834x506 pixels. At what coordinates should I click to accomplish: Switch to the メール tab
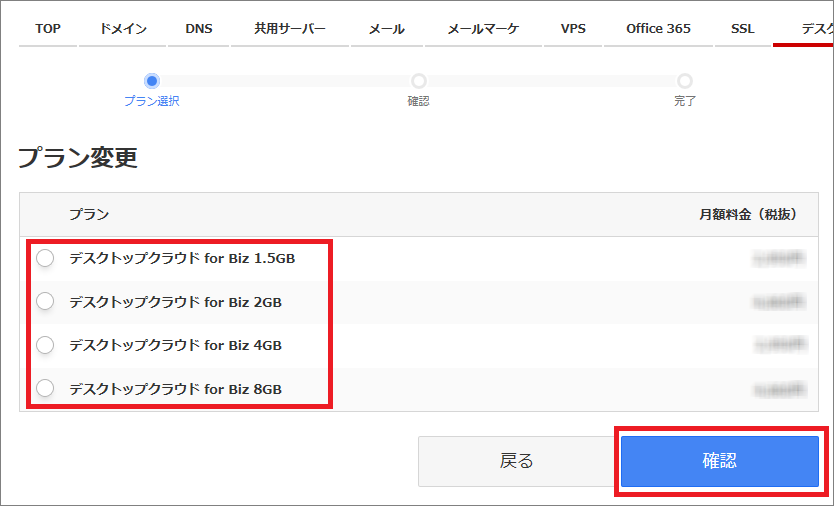tap(387, 29)
